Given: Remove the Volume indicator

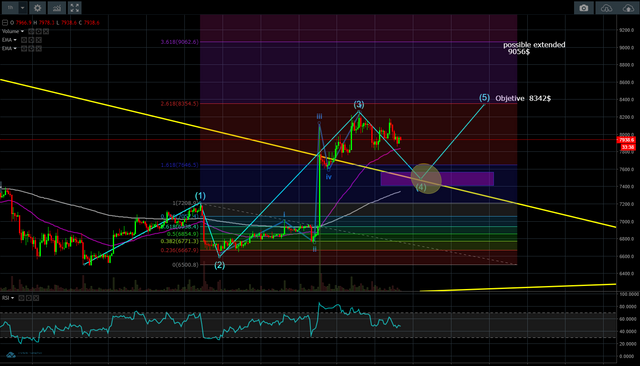Looking at the screenshot, I should click(46, 31).
